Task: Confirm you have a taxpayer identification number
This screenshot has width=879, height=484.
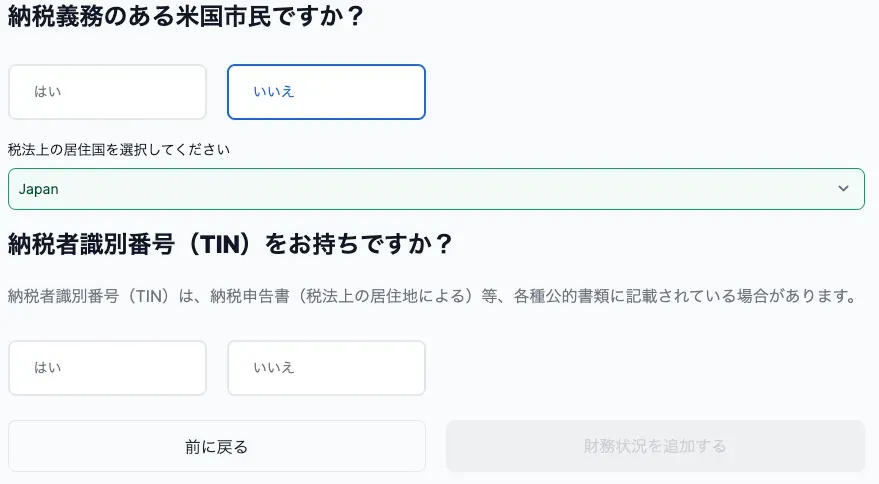Action: [107, 368]
